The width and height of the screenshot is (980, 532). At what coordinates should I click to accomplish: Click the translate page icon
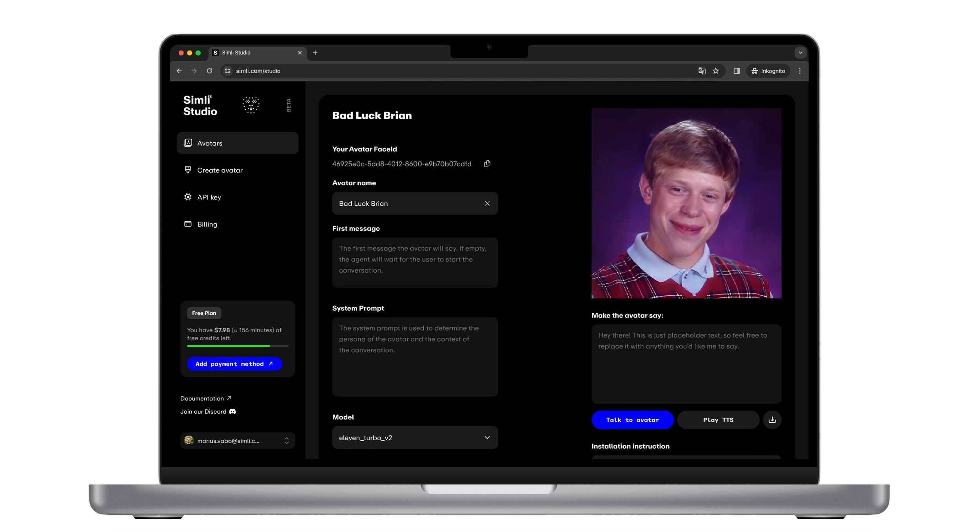coord(702,71)
